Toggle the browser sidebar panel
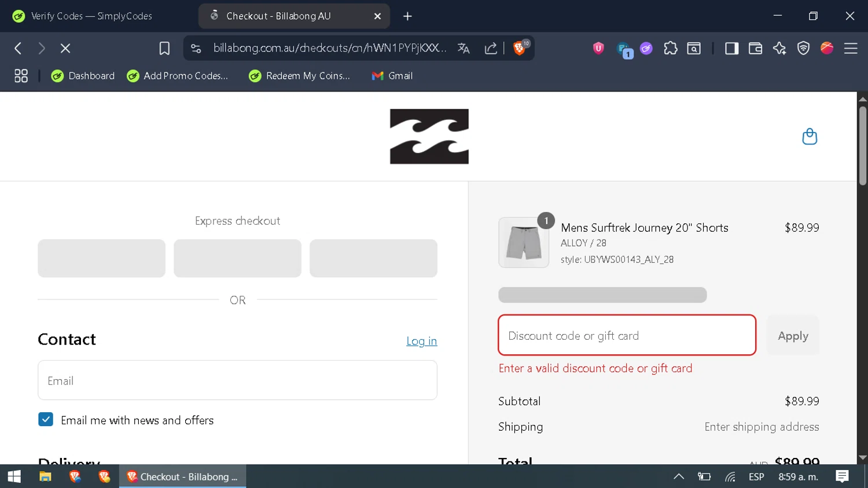 click(731, 49)
